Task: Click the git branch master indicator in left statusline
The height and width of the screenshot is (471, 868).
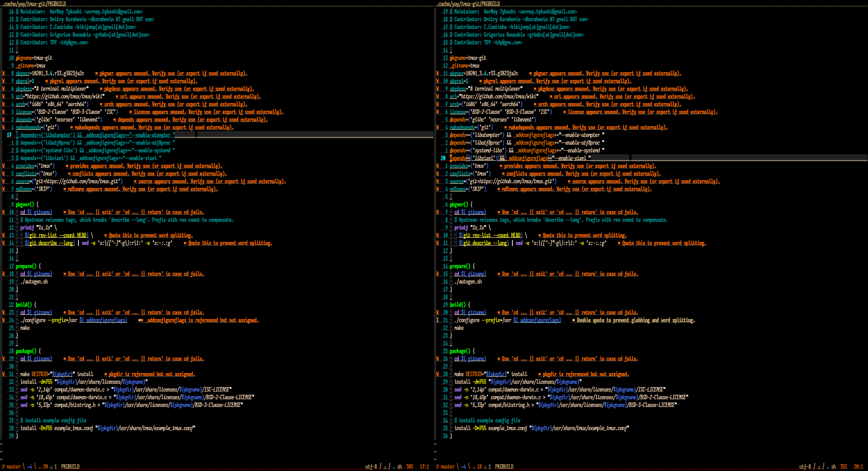Action: tap(12, 466)
